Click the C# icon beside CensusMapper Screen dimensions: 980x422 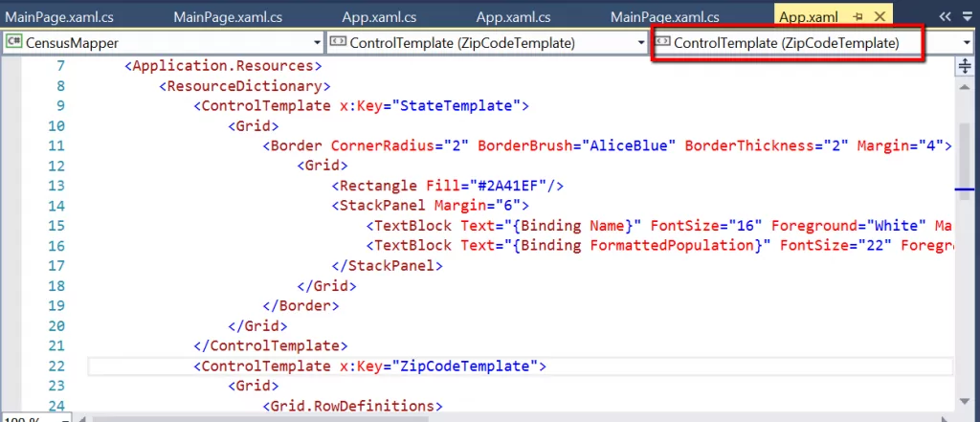(x=15, y=43)
